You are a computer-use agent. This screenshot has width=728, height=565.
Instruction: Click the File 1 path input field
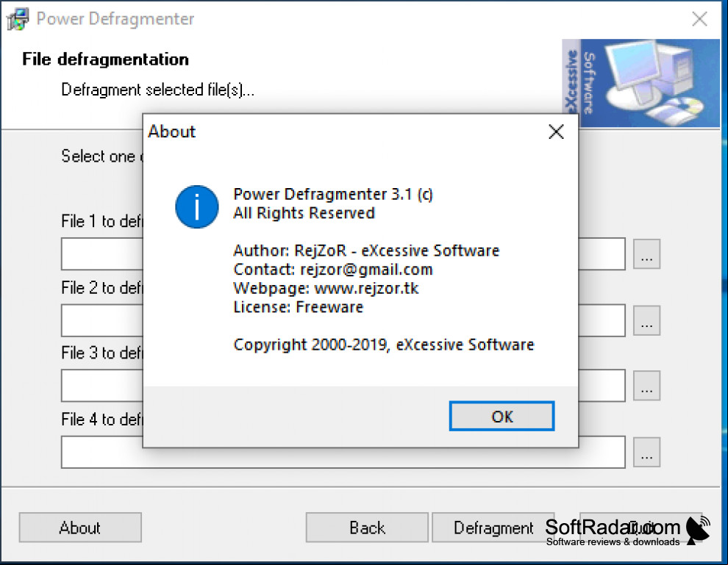(343, 254)
